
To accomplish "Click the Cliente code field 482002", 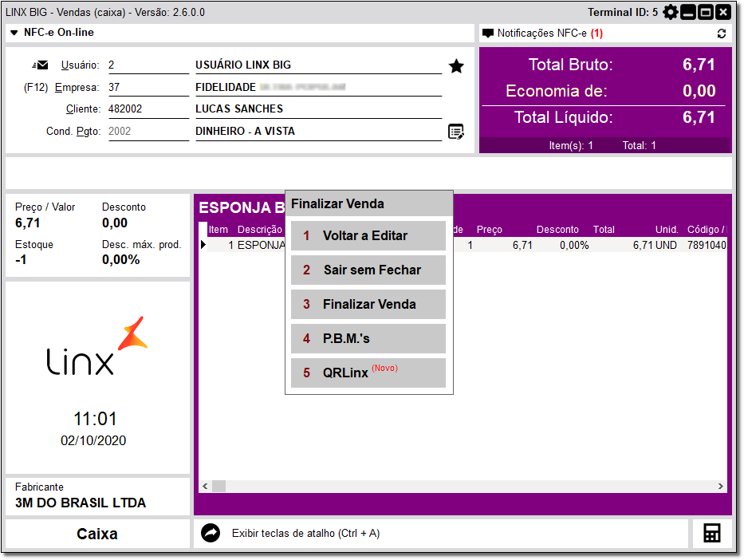I will tap(148, 109).
